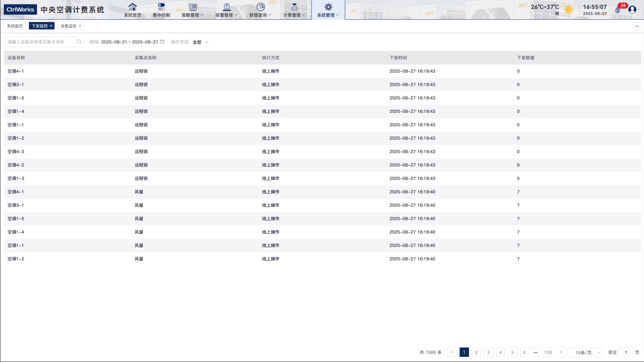
Task: Click the search magnifier icon
Action: [79, 42]
